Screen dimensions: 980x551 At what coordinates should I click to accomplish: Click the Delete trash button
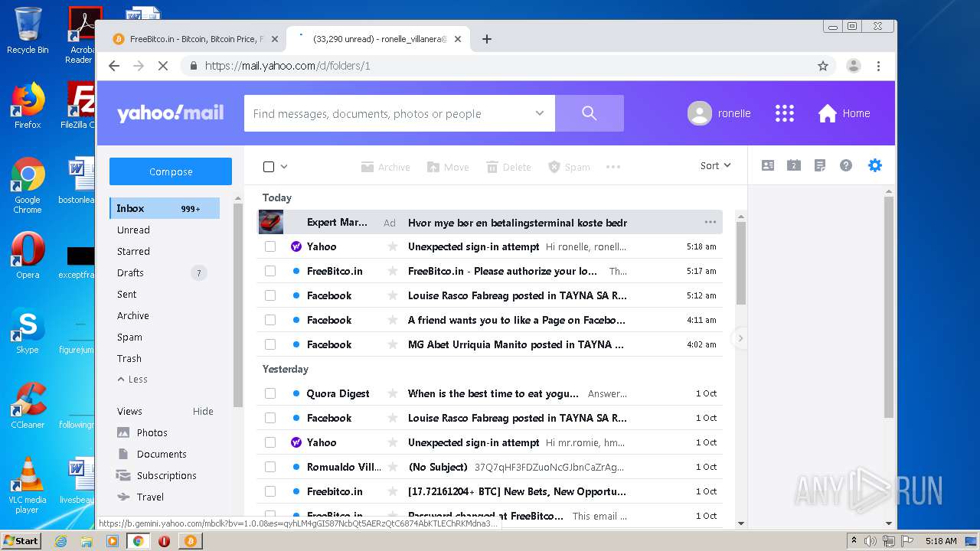pos(508,167)
